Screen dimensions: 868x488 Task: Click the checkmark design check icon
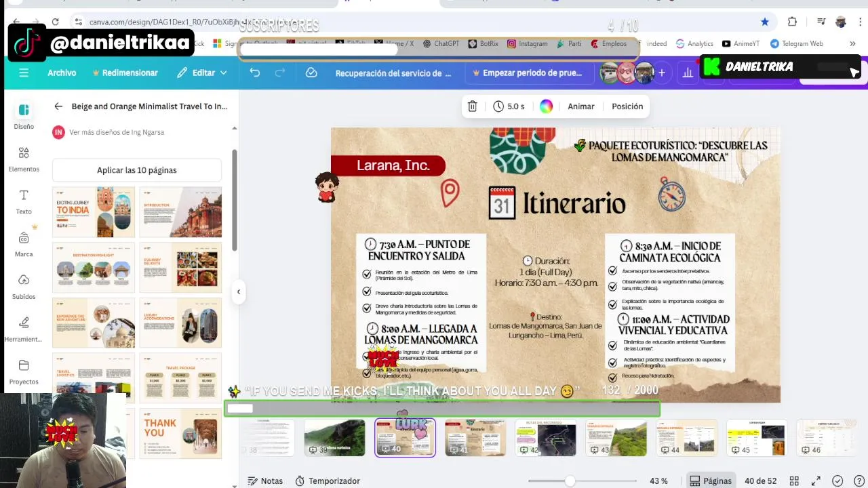point(838,481)
